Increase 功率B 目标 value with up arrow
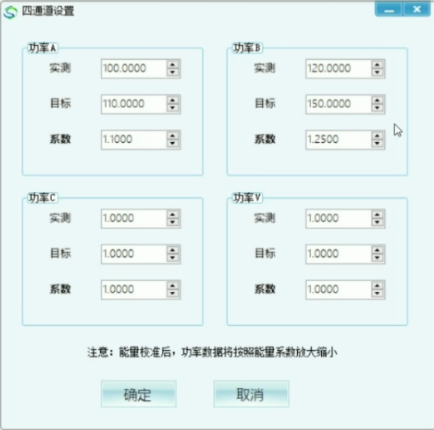Image resolution: width=434 pixels, height=430 pixels. click(x=377, y=100)
